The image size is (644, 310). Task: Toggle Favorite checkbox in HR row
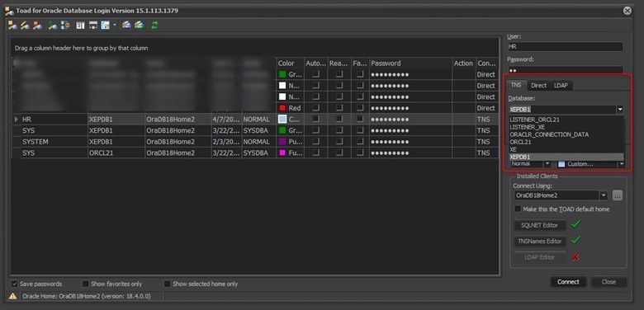pos(360,119)
